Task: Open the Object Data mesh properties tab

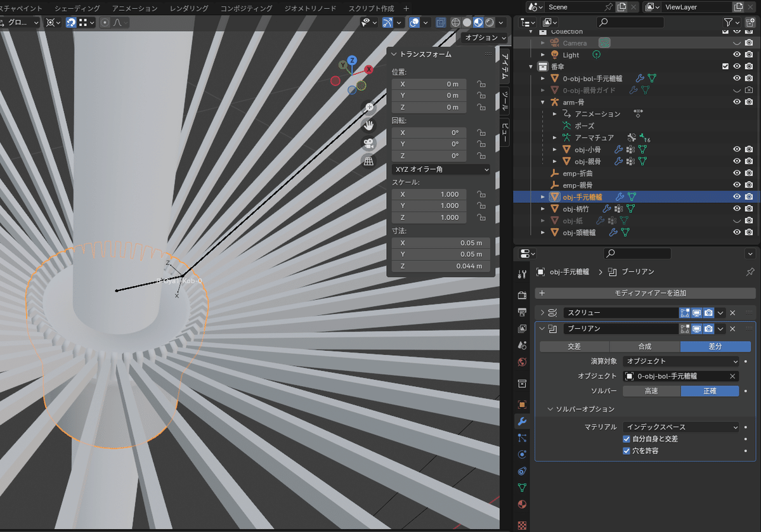Action: (x=522, y=488)
